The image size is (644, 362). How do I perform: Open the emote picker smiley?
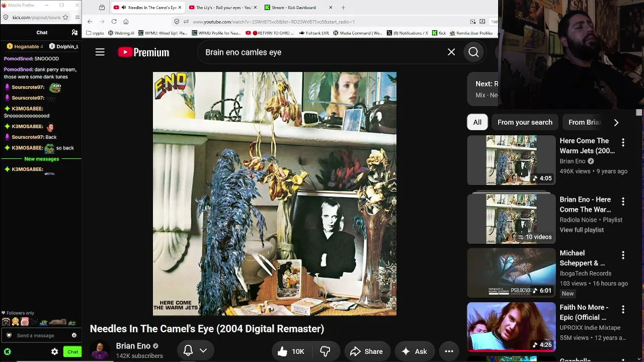pyautogui.click(x=74, y=335)
